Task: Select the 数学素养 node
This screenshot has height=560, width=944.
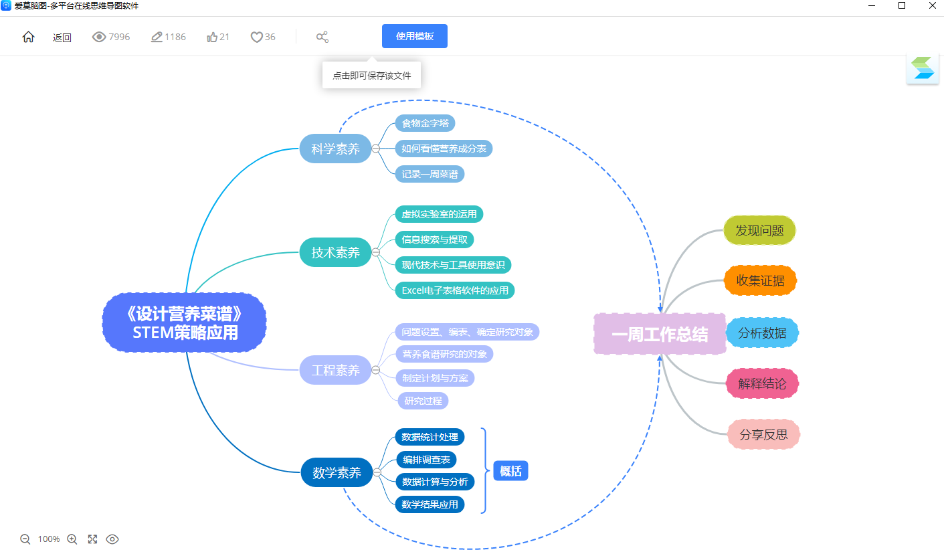Action: [337, 473]
